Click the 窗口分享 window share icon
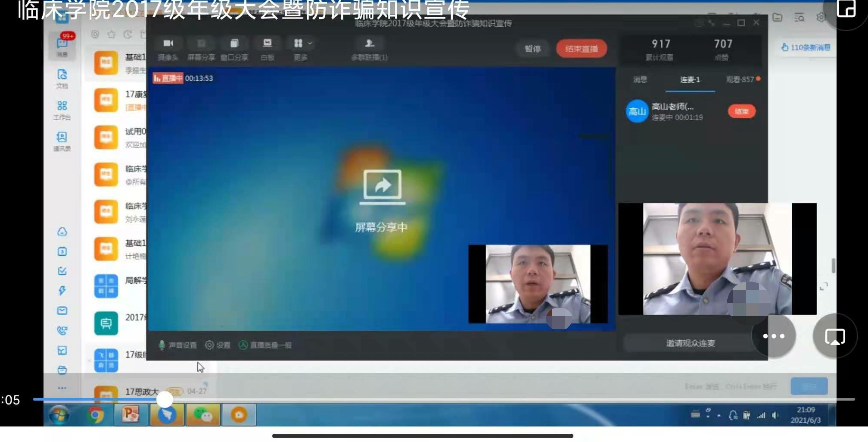 pyautogui.click(x=234, y=48)
